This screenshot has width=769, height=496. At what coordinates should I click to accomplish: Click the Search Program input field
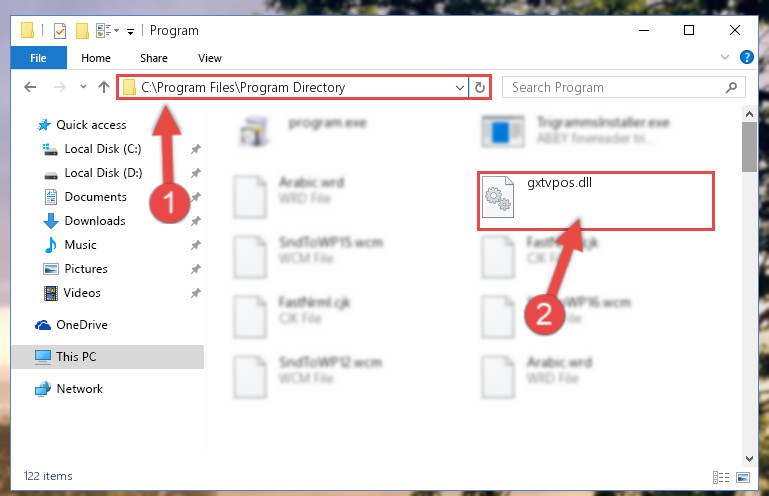coord(624,87)
